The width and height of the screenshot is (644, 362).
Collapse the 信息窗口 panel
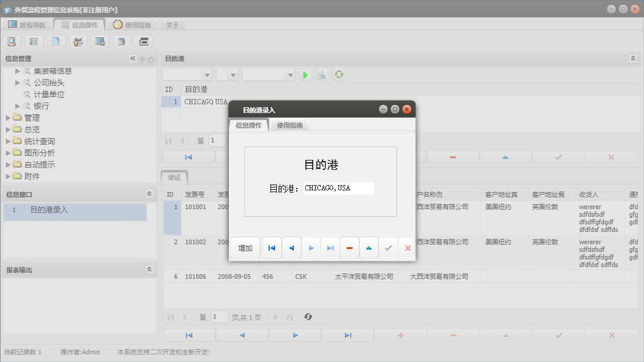pyautogui.click(x=150, y=194)
